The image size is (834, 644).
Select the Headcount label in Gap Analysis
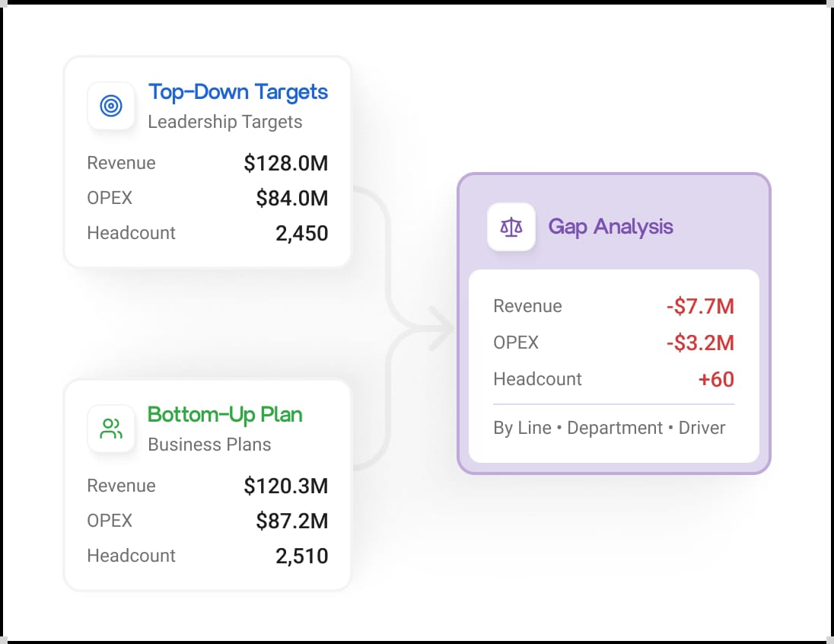click(538, 379)
